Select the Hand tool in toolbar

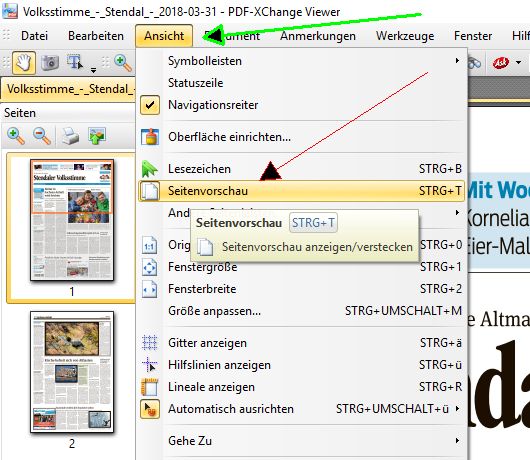[24, 63]
